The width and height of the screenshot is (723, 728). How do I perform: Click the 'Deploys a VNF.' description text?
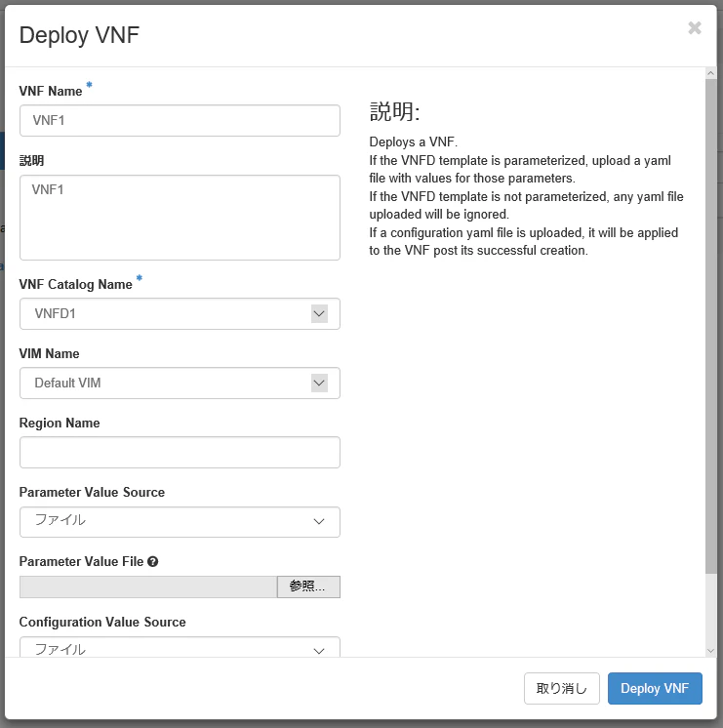tap(414, 142)
